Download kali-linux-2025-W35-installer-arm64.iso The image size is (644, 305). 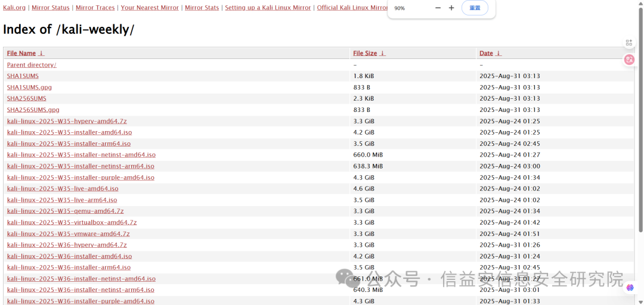(x=69, y=144)
